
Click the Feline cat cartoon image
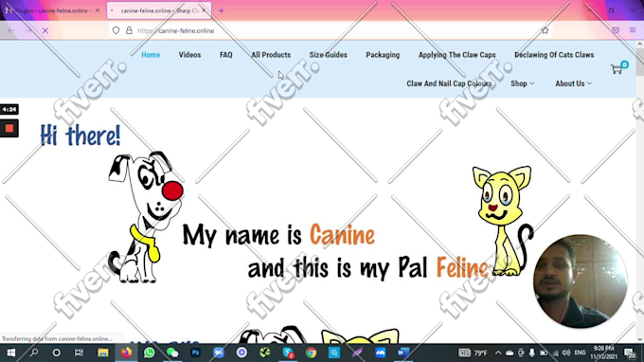click(x=503, y=221)
